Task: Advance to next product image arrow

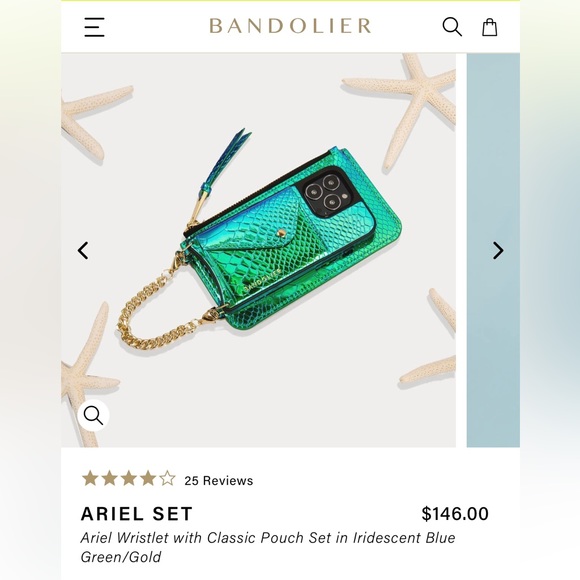Action: (x=498, y=250)
